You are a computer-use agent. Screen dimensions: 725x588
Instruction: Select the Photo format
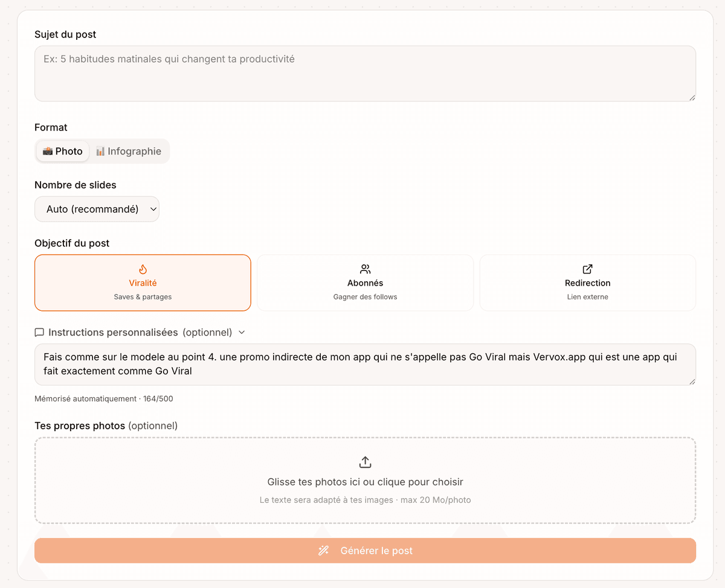tap(62, 151)
